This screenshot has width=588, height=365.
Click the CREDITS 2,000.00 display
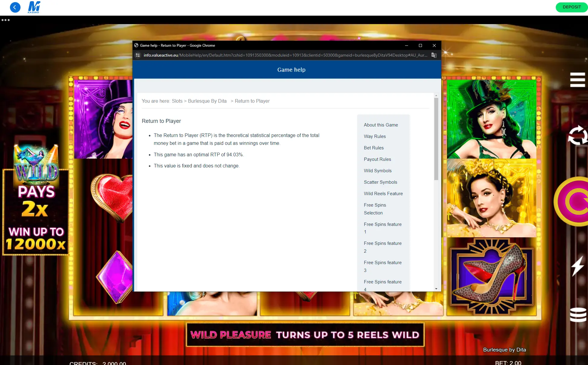click(x=98, y=363)
